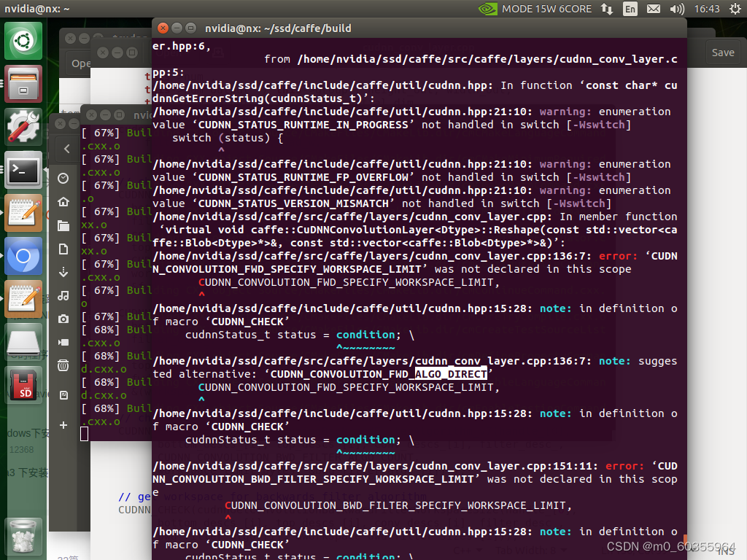Launch Chromium browser from the dock
The height and width of the screenshot is (560, 747).
pyautogui.click(x=23, y=256)
